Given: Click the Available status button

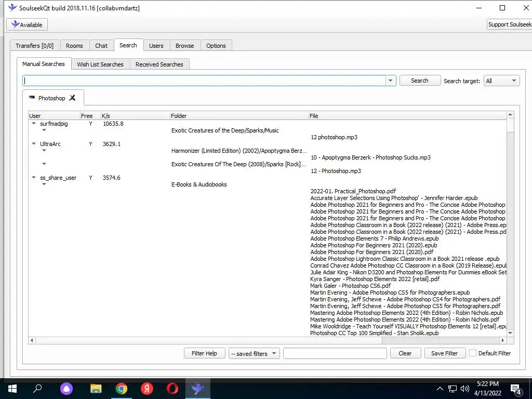Looking at the screenshot, I should [27, 24].
